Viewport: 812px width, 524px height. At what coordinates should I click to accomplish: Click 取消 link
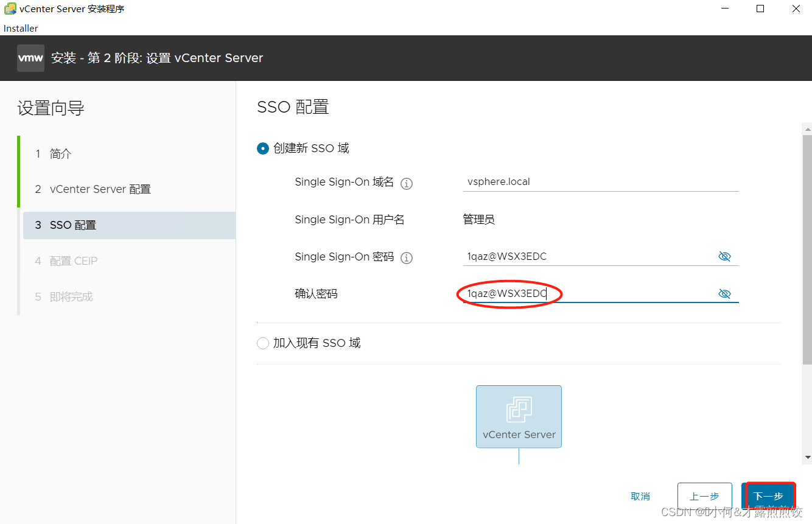click(x=640, y=497)
